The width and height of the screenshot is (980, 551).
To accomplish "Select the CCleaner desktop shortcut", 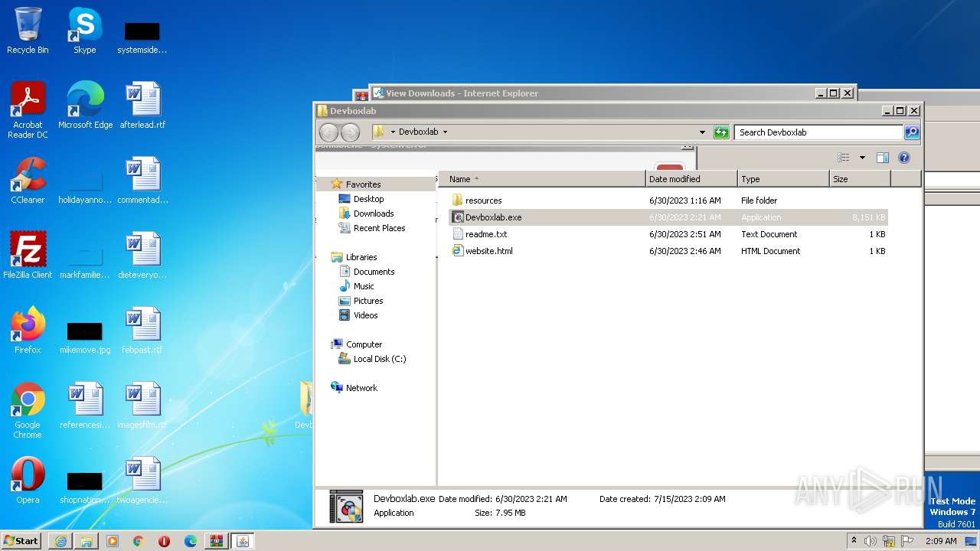I will tap(28, 181).
